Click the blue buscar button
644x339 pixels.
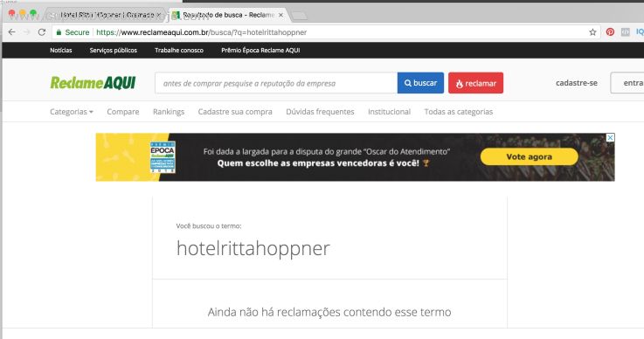tap(420, 83)
